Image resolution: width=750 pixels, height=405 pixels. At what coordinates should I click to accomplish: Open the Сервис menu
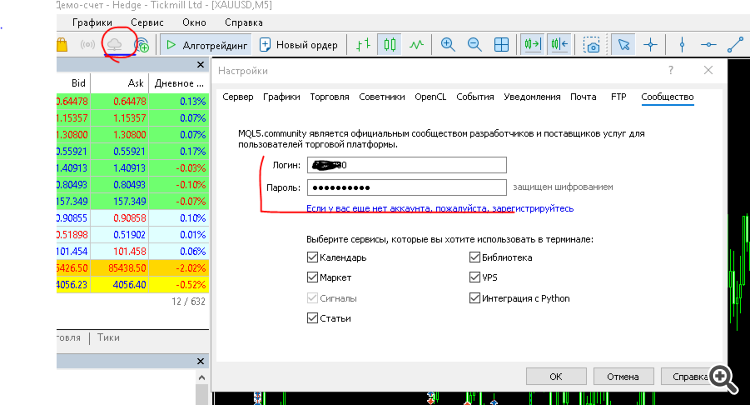tap(147, 22)
